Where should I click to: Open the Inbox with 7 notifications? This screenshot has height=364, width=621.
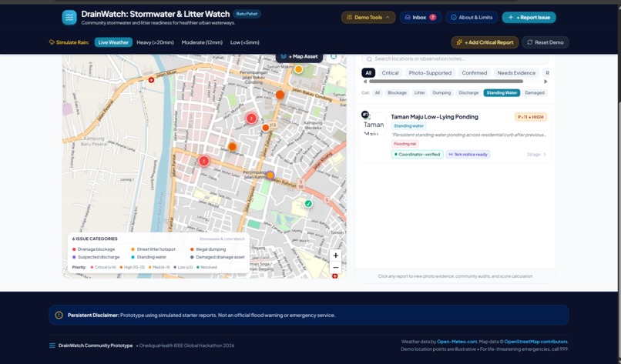click(420, 18)
